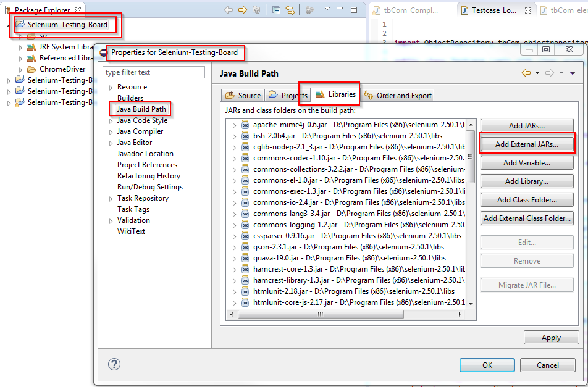Close the Package Explorer view tab
588x387 pixels.
(x=78, y=10)
